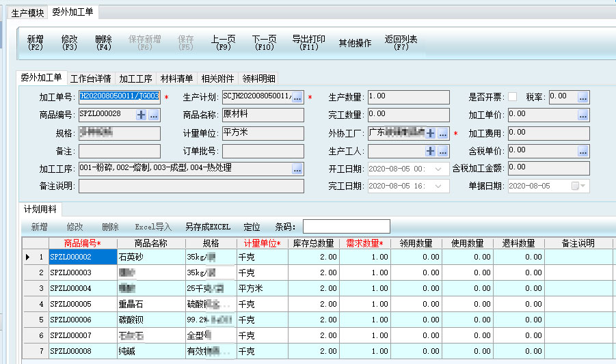The height and width of the screenshot is (364, 616).
Task: Go to 下一页 (F10)
Action: 265,42
